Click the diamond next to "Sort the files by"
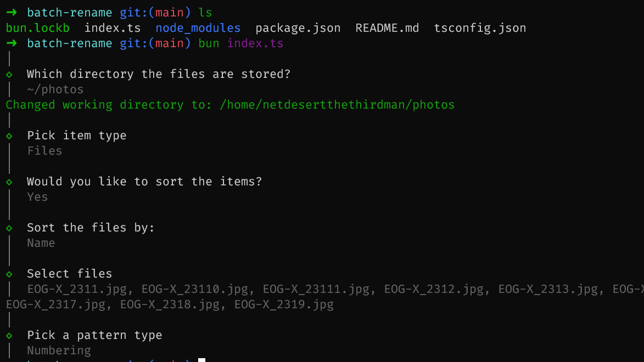644x362 pixels. point(9,228)
